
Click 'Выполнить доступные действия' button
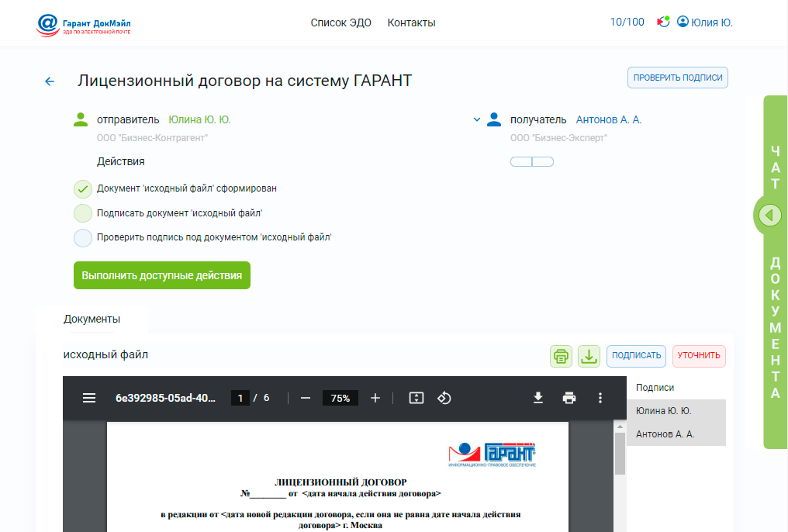(162, 275)
